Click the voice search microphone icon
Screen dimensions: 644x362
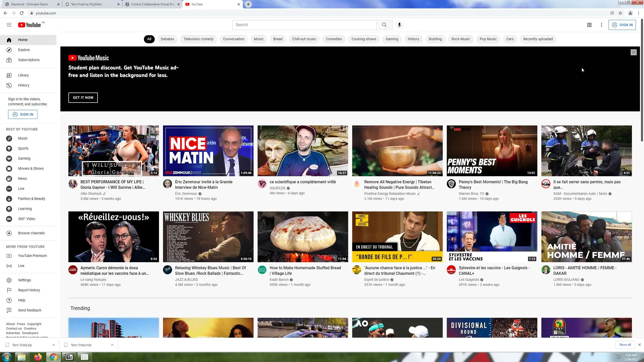[399, 25]
